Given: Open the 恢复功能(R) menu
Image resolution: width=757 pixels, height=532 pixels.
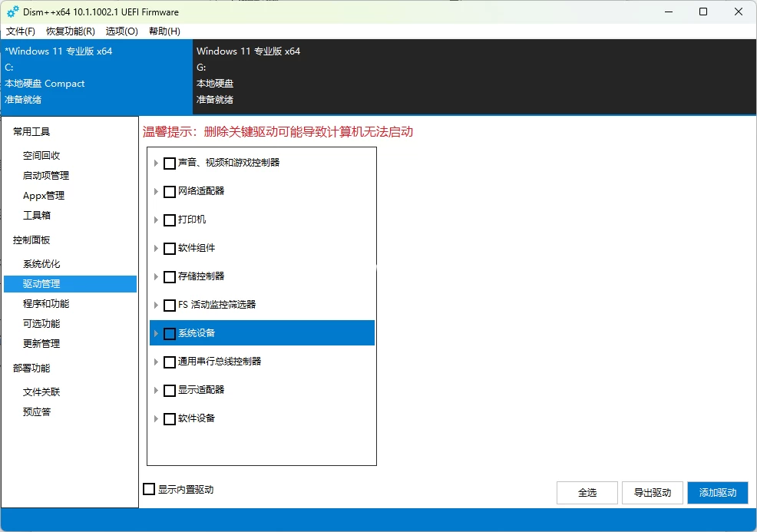Looking at the screenshot, I should click(71, 31).
